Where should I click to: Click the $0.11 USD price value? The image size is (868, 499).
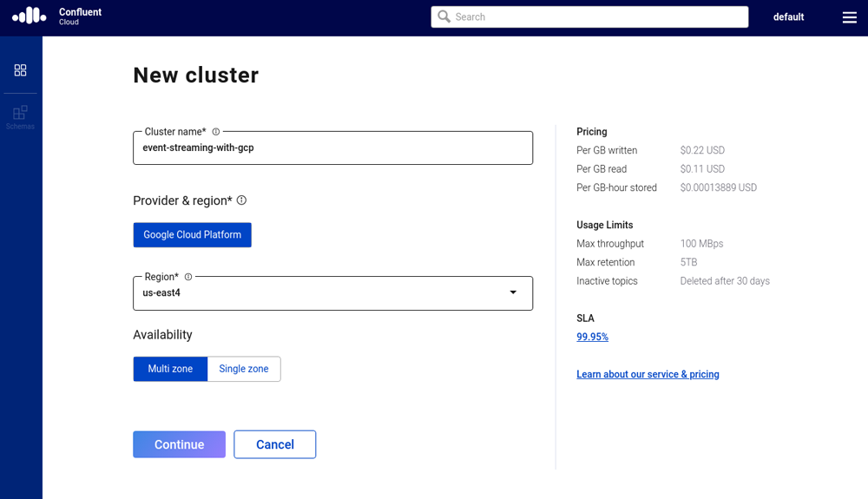coord(702,169)
